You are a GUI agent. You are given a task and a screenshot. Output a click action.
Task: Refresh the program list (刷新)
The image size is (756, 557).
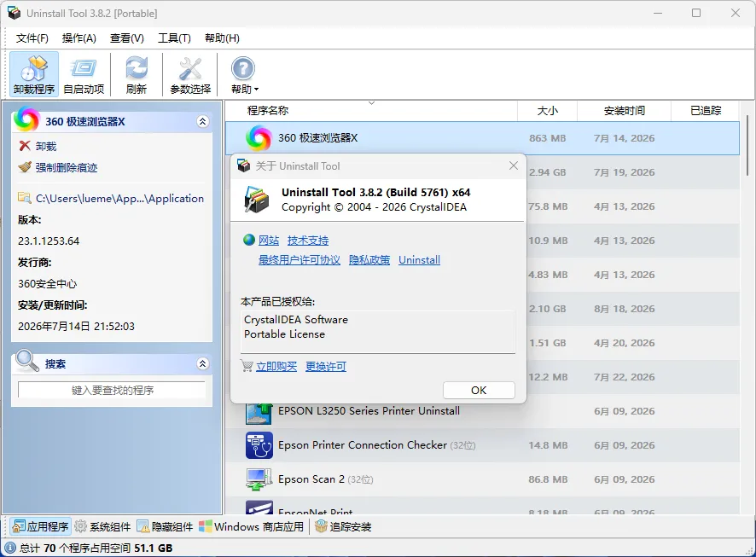pos(137,74)
